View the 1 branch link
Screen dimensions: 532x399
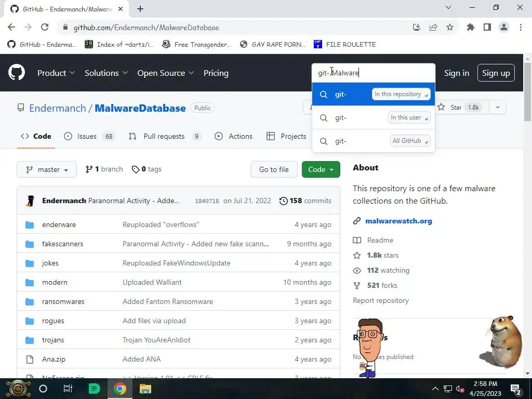[104, 169]
